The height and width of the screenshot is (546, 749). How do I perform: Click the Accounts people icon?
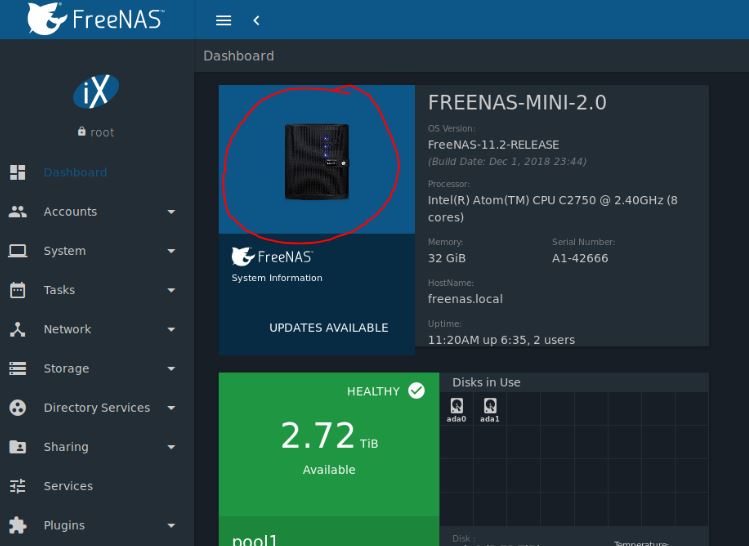click(18, 212)
